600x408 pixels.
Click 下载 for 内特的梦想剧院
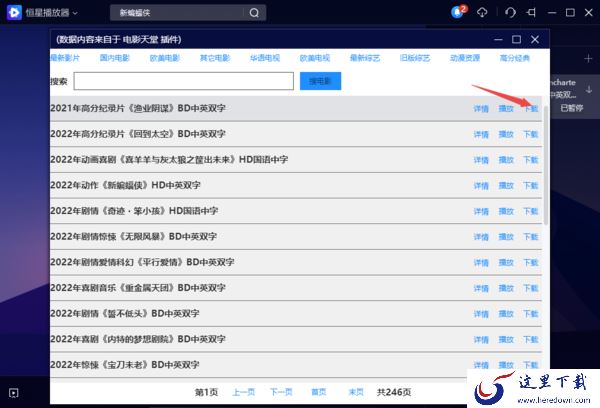(531, 339)
